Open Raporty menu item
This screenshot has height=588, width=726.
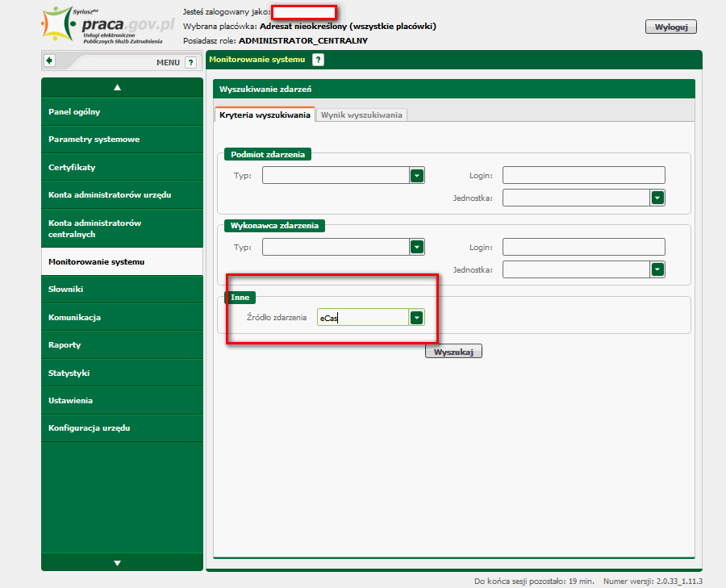click(x=123, y=345)
